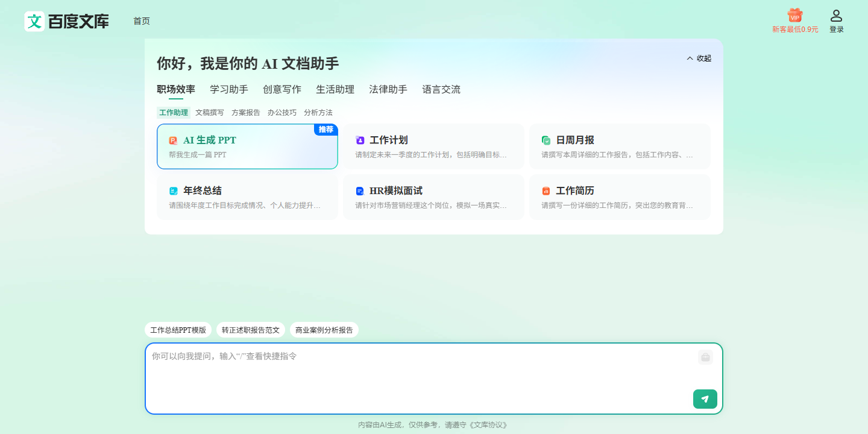Switch to the 语言交流 tab
868x434 pixels.
click(x=441, y=89)
